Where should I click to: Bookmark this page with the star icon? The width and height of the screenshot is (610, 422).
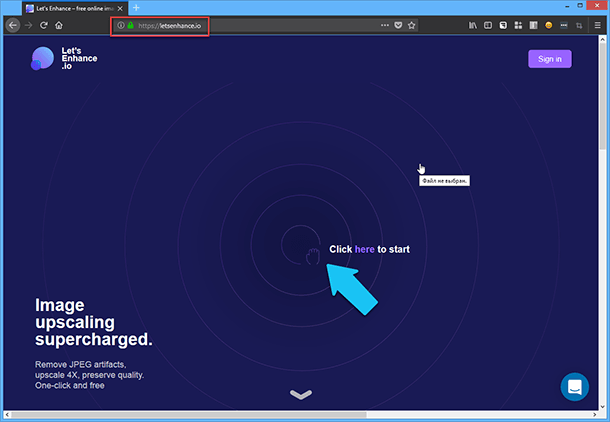coord(412,25)
